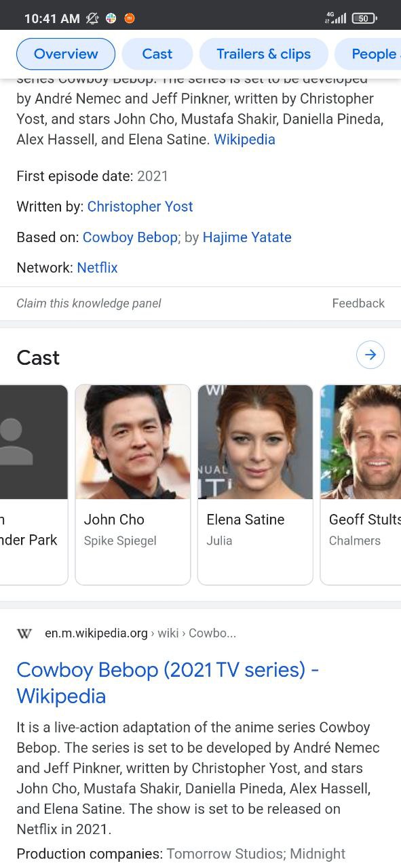Click Claim this knowledge panel
Image resolution: width=401 pixels, height=868 pixels.
click(x=89, y=303)
